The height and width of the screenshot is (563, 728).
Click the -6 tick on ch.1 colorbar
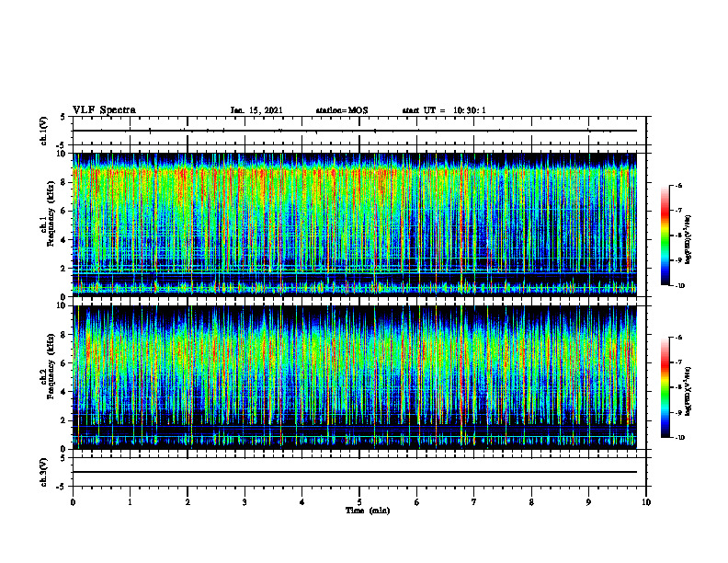point(678,185)
